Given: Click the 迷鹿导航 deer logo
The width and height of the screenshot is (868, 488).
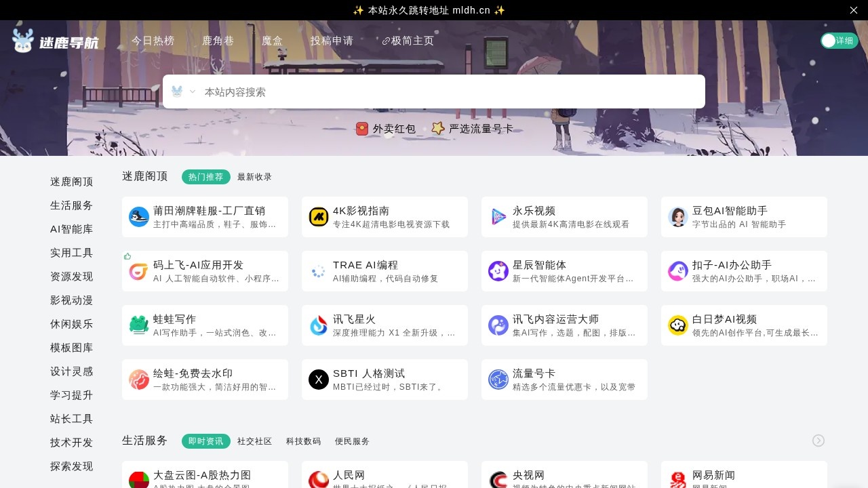Looking at the screenshot, I should 24,41.
